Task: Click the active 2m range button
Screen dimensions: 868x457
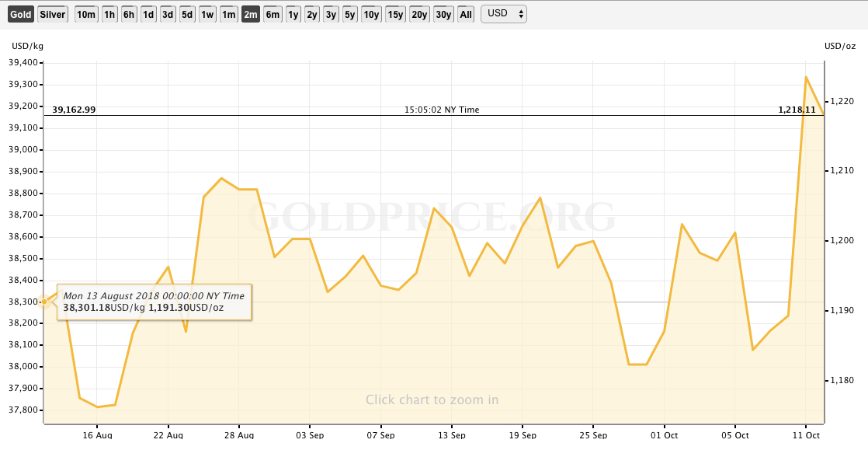Action: tap(250, 14)
